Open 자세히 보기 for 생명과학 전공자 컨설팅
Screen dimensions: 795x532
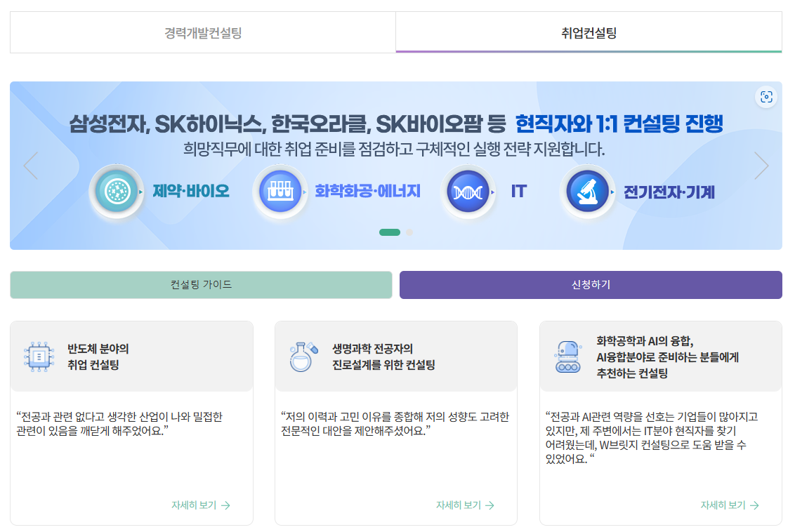pyautogui.click(x=466, y=505)
